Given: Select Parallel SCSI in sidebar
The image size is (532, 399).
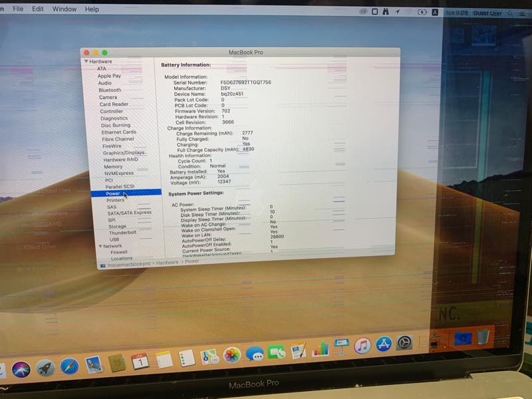Looking at the screenshot, I should tap(120, 187).
